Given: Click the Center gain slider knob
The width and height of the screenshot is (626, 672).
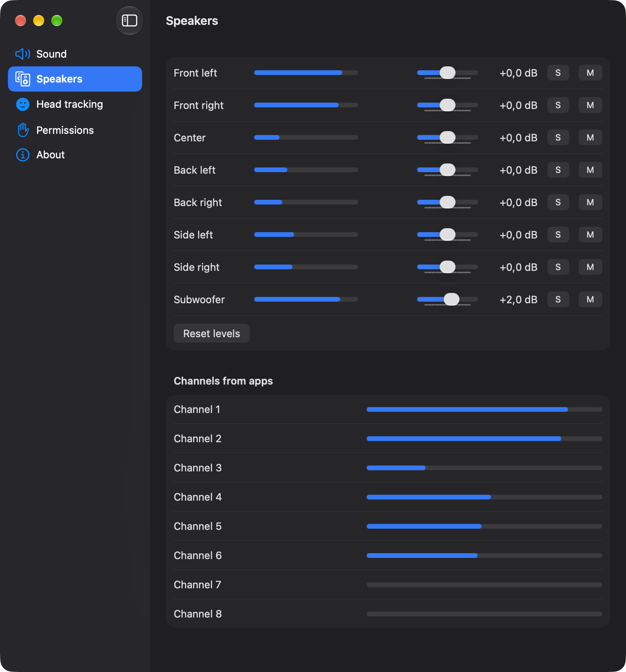Looking at the screenshot, I should pyautogui.click(x=448, y=137).
